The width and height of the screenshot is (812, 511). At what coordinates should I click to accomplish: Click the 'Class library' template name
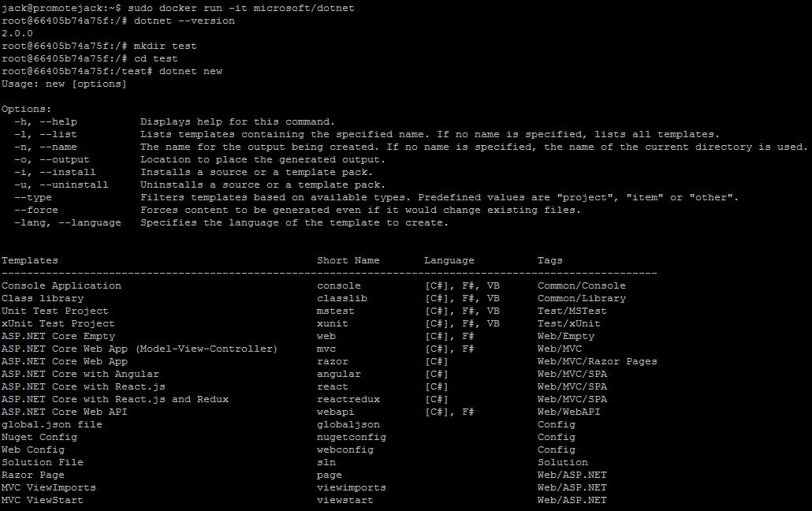pos(43,299)
